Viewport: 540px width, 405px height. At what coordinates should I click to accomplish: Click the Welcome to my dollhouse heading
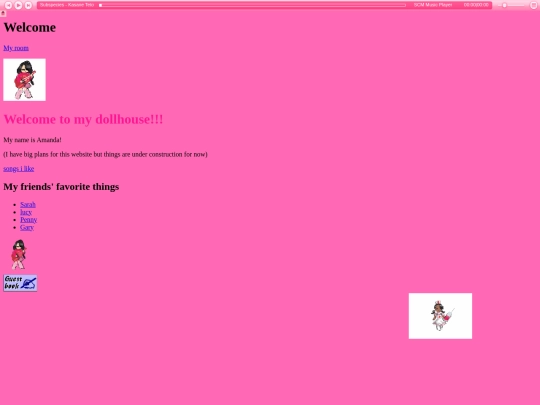tap(83, 119)
